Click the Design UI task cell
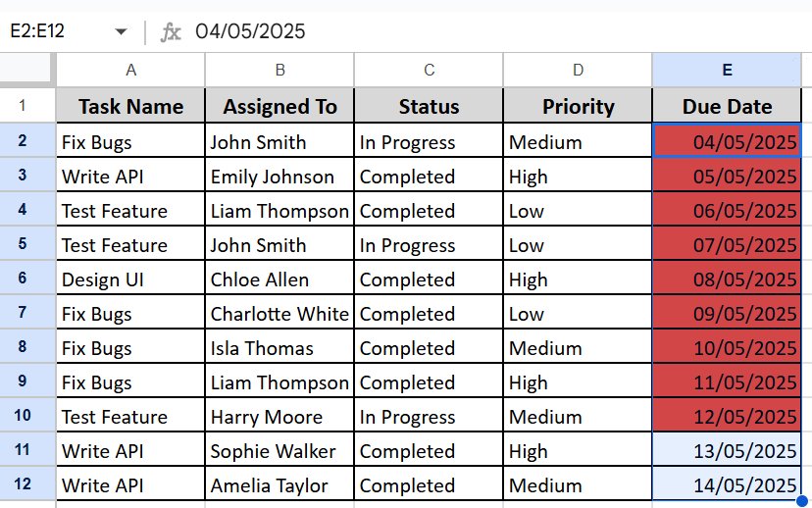Viewport: 812px width, 508px height. click(131, 279)
